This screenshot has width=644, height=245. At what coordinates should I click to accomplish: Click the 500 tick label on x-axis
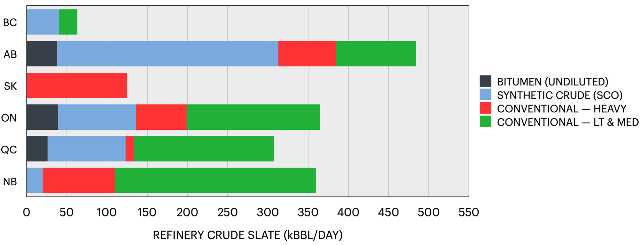point(429,212)
